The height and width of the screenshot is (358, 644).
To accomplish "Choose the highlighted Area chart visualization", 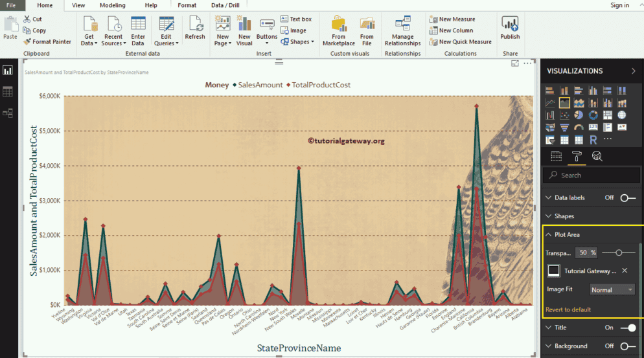I will tap(564, 103).
